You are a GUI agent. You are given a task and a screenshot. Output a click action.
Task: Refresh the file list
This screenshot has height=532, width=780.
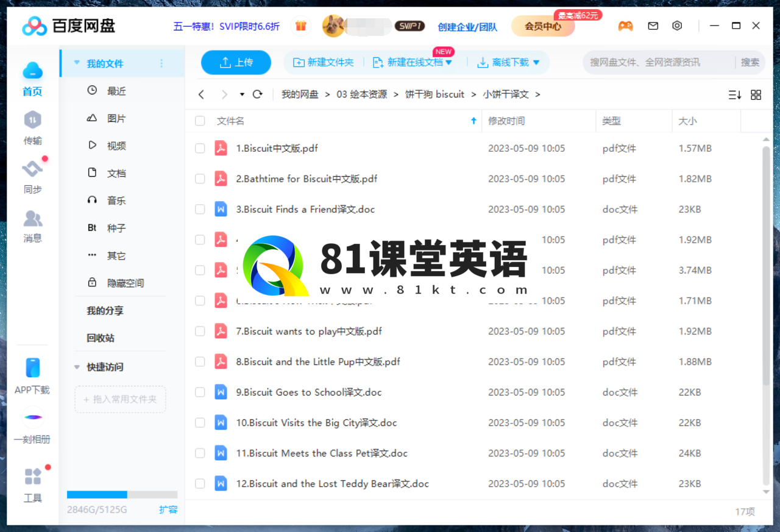(258, 94)
